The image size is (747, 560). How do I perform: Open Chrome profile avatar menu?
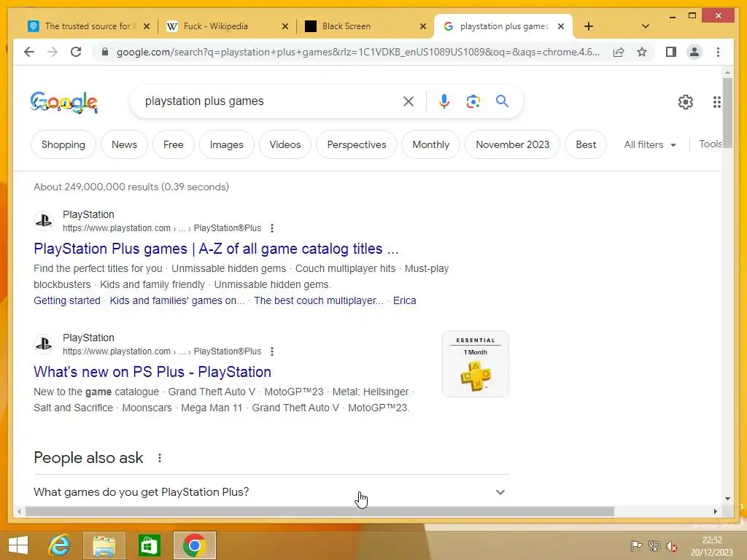coord(694,52)
